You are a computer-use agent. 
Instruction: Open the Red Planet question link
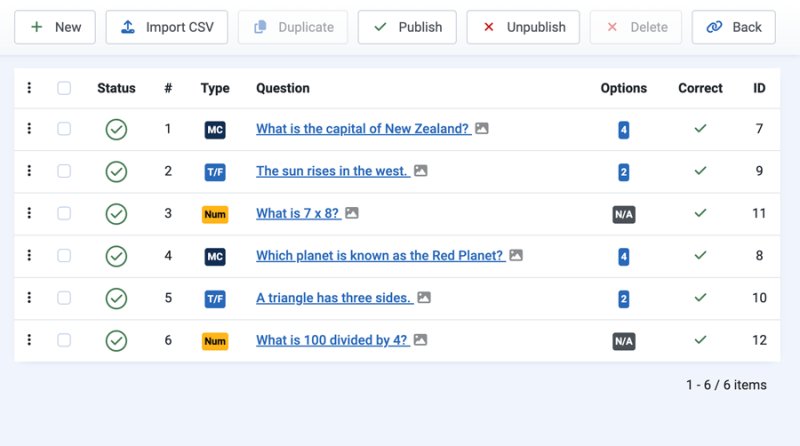pyautogui.click(x=380, y=256)
